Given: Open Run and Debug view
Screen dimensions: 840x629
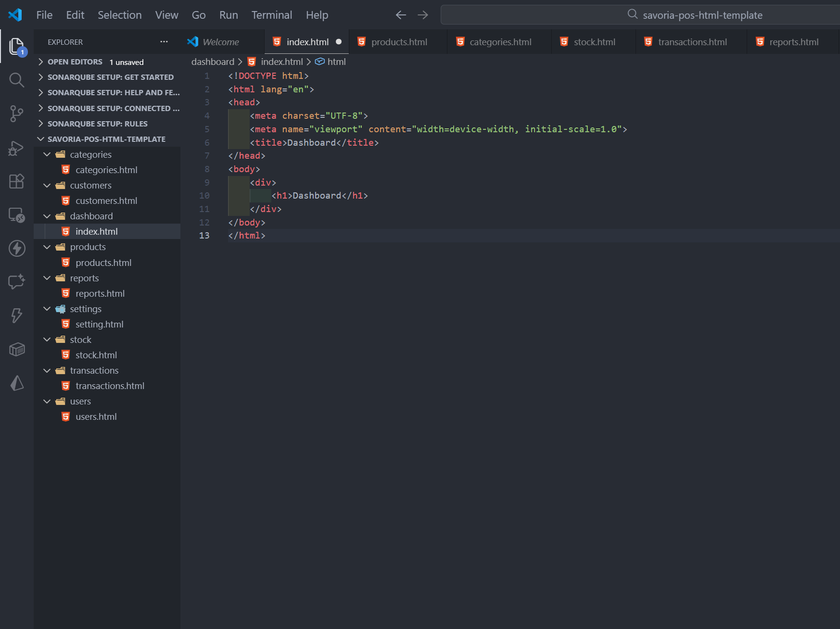Looking at the screenshot, I should [17, 148].
